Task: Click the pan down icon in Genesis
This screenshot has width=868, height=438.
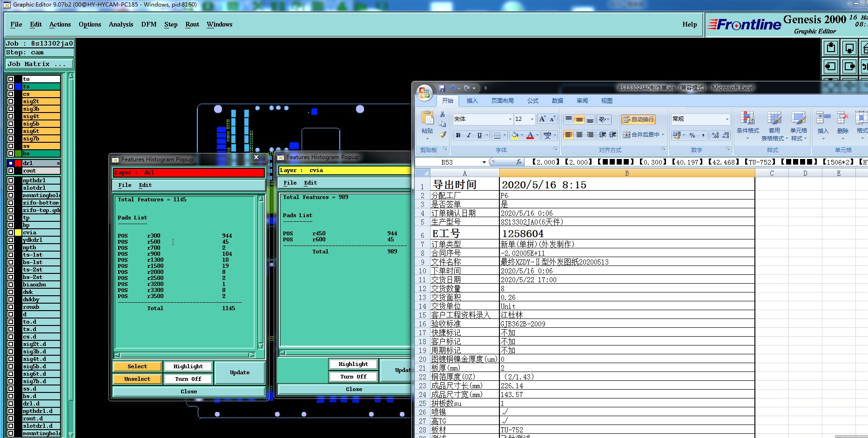Action: click(849, 47)
